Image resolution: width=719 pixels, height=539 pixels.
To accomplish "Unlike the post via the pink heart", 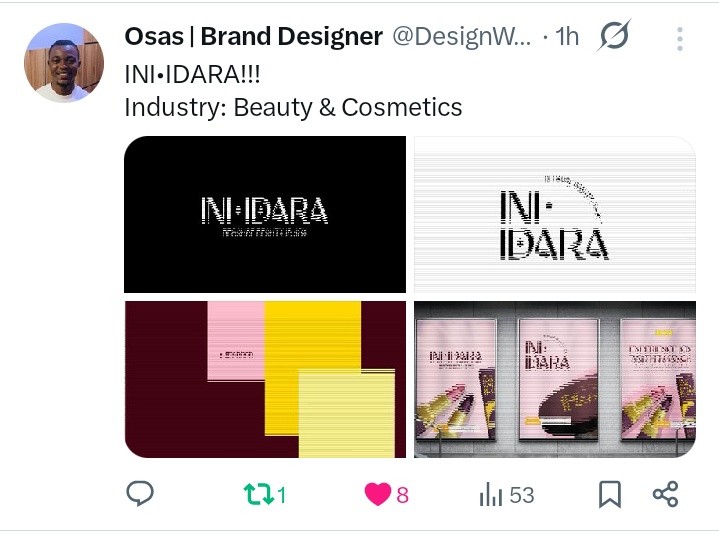I will [x=378, y=494].
